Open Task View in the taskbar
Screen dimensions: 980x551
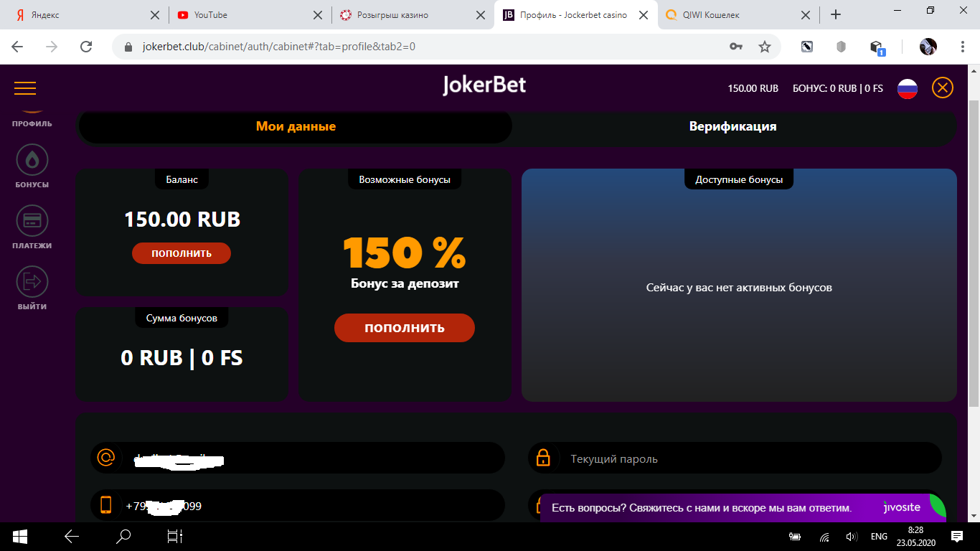pos(175,536)
